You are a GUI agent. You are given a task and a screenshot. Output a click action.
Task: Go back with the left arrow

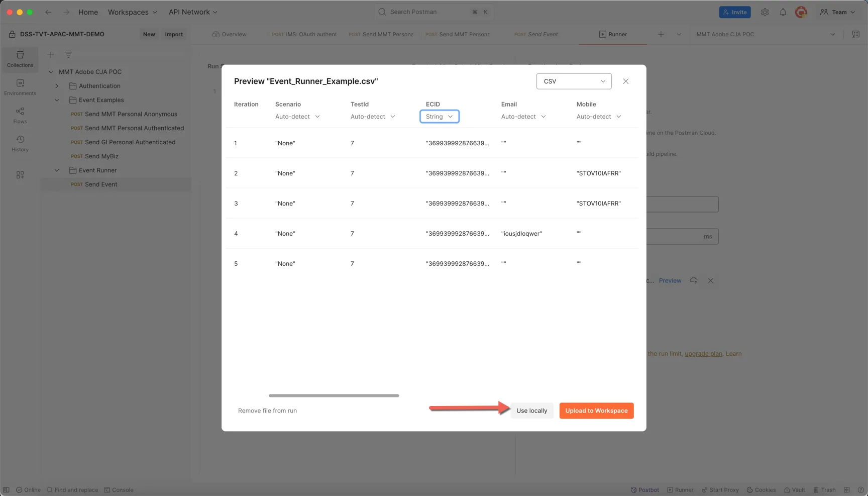[48, 12]
